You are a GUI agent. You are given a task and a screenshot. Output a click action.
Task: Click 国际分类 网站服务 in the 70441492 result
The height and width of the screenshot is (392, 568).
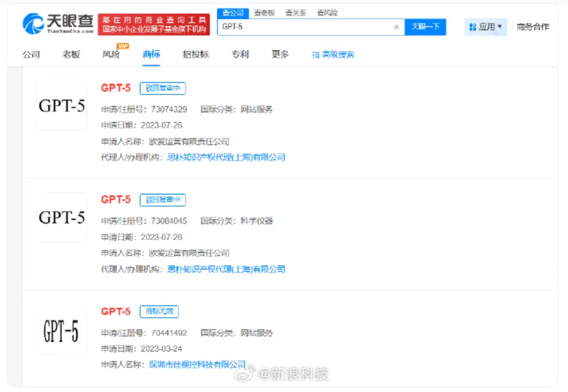tap(237, 333)
